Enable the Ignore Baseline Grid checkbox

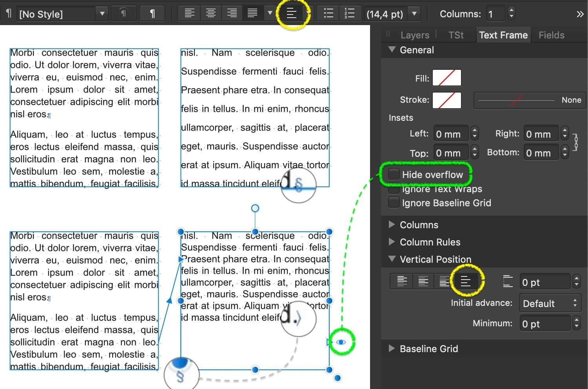pos(394,203)
